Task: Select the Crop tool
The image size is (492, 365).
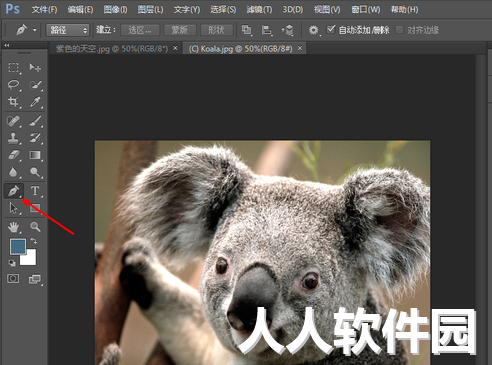Action: pos(13,102)
